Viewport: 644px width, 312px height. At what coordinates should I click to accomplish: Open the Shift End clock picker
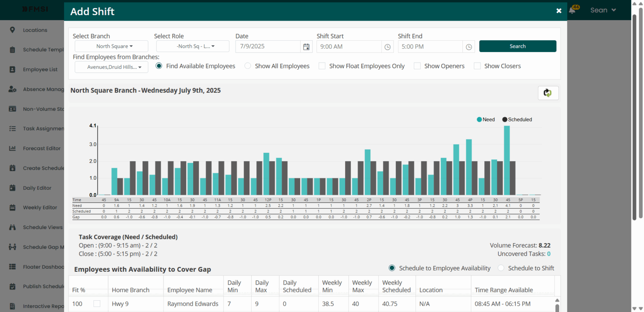pyautogui.click(x=469, y=47)
